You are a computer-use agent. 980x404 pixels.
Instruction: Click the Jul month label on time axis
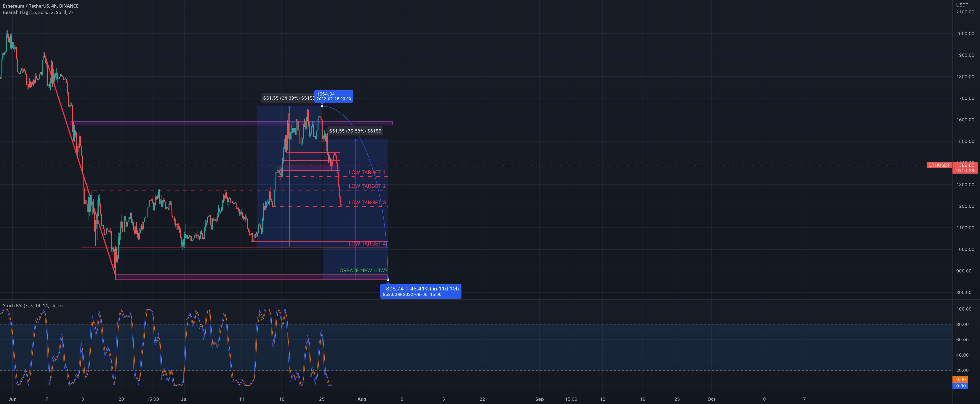point(185,399)
